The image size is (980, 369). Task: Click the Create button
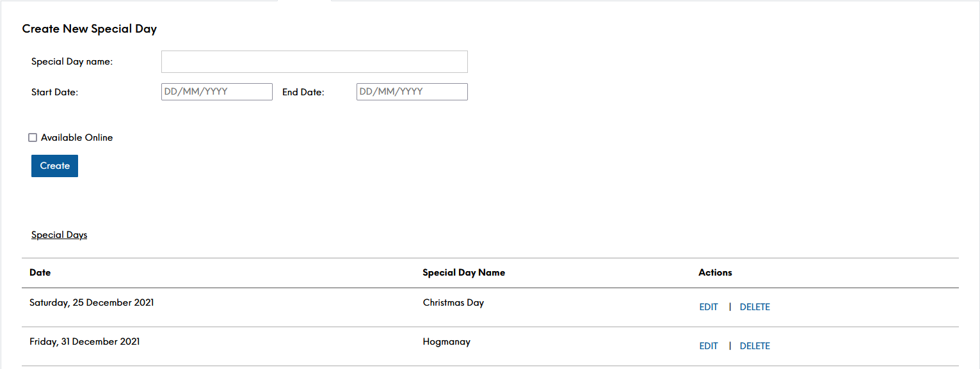click(54, 166)
